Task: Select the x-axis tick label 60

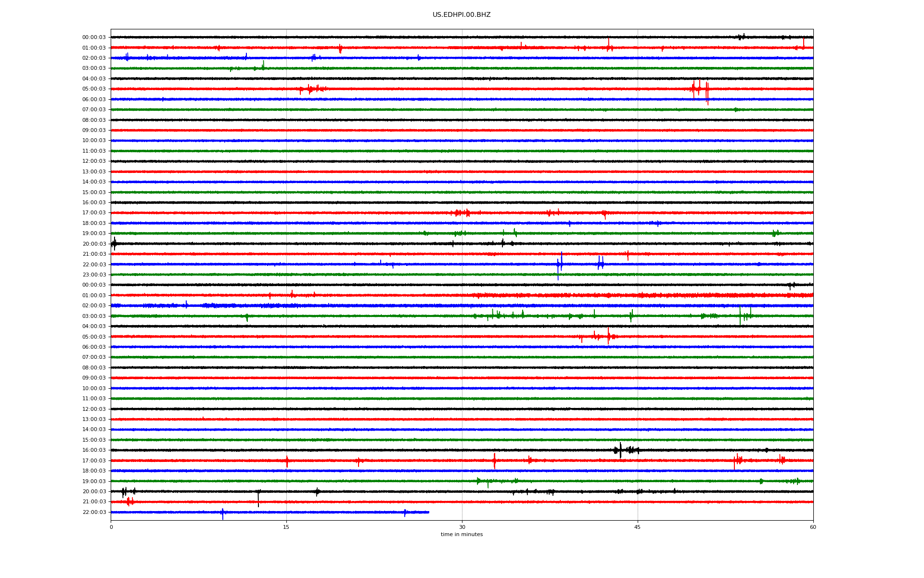Action: (813, 527)
